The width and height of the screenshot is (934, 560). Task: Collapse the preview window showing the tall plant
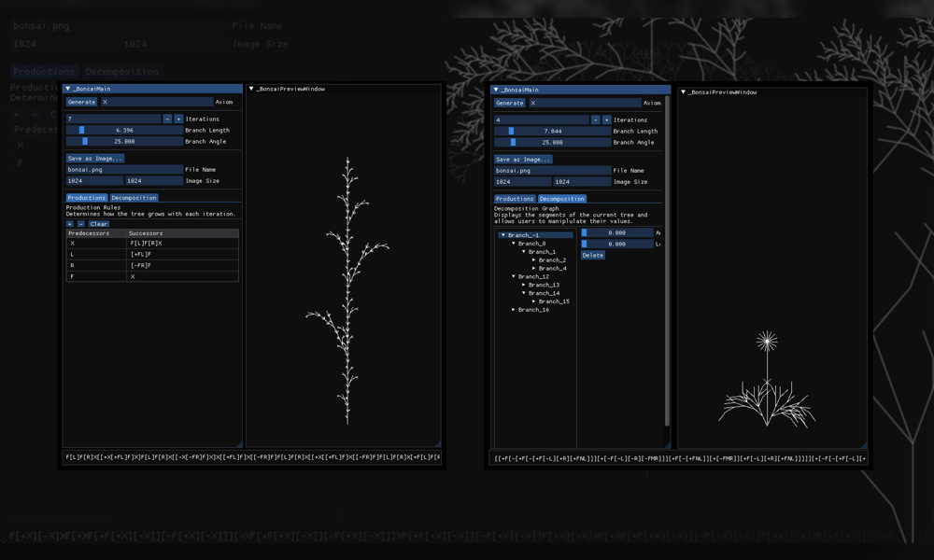pyautogui.click(x=252, y=90)
